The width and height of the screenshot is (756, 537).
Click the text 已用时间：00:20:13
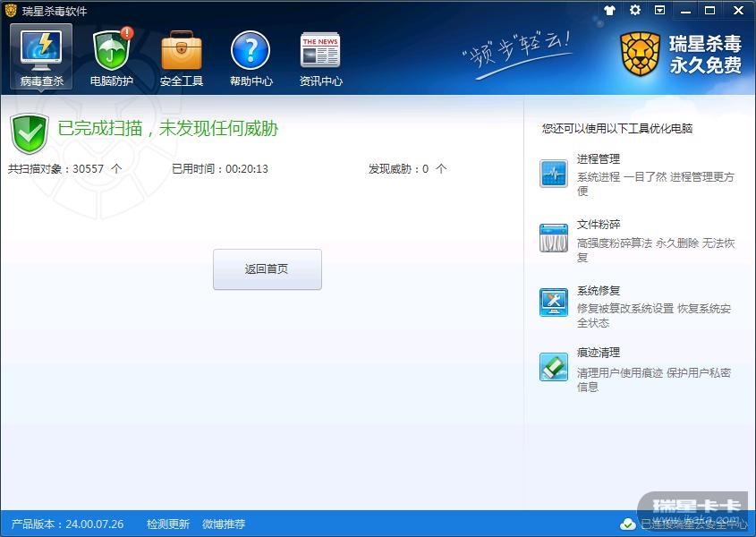(x=220, y=169)
